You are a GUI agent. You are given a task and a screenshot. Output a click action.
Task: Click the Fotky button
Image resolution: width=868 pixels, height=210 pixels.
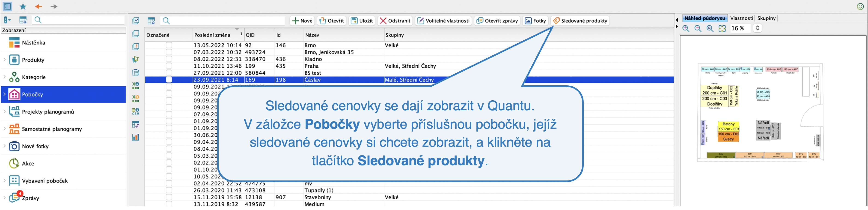point(535,21)
